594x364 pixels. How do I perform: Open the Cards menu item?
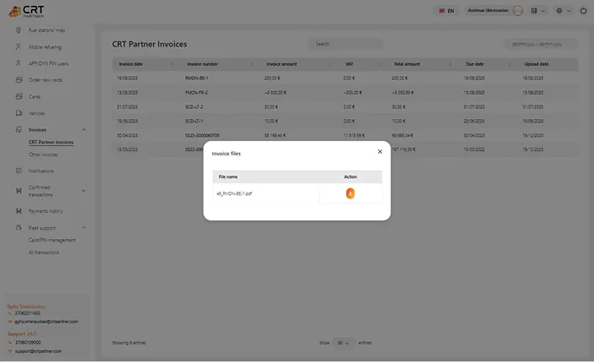tap(35, 96)
